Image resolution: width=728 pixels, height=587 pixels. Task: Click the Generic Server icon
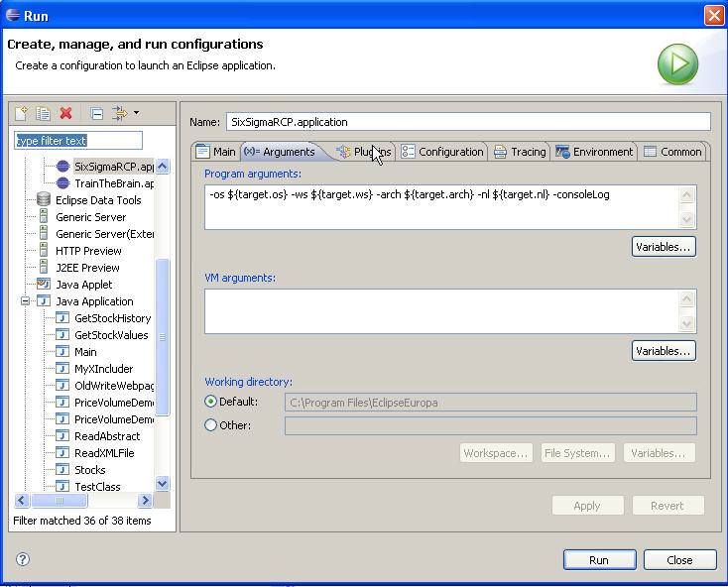[44, 216]
